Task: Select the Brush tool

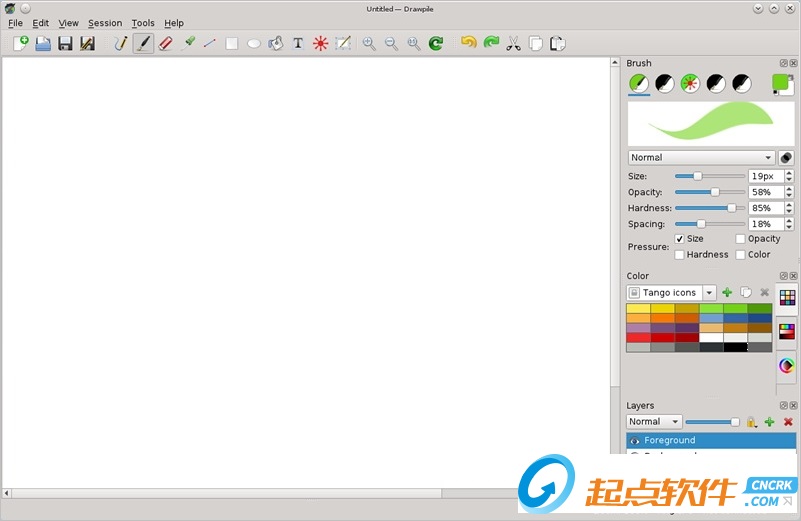Action: pos(143,43)
